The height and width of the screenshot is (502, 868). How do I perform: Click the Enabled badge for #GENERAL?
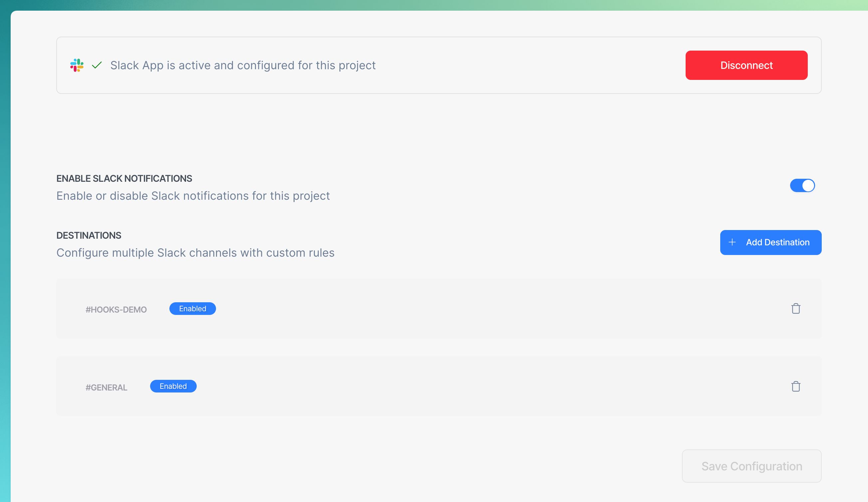[x=173, y=386]
